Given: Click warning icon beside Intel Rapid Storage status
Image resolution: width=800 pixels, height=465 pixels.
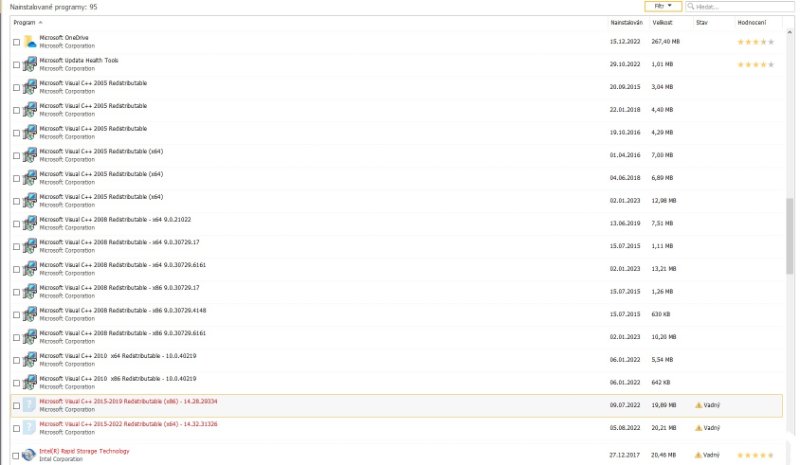Looking at the screenshot, I should point(698,455).
